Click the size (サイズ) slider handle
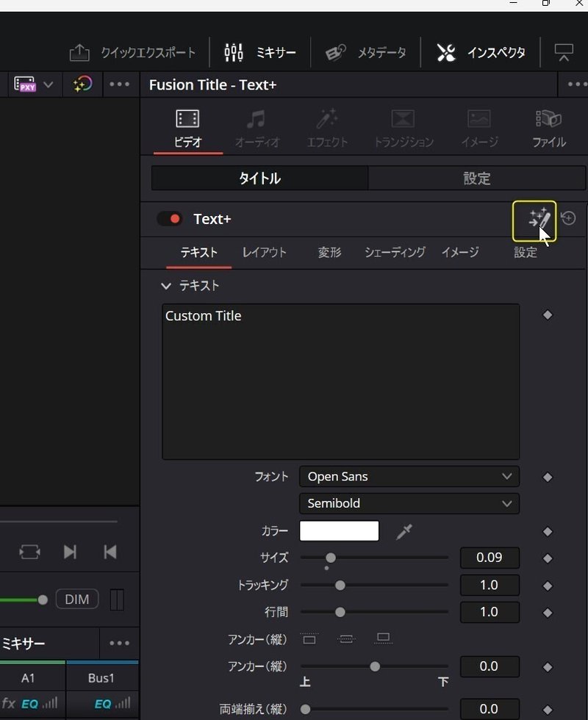The height and width of the screenshot is (720, 588). coord(331,558)
